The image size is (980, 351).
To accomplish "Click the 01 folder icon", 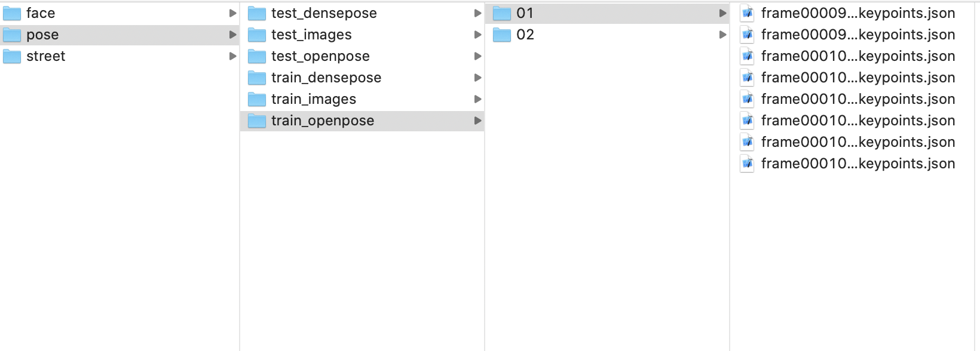I will (x=501, y=13).
